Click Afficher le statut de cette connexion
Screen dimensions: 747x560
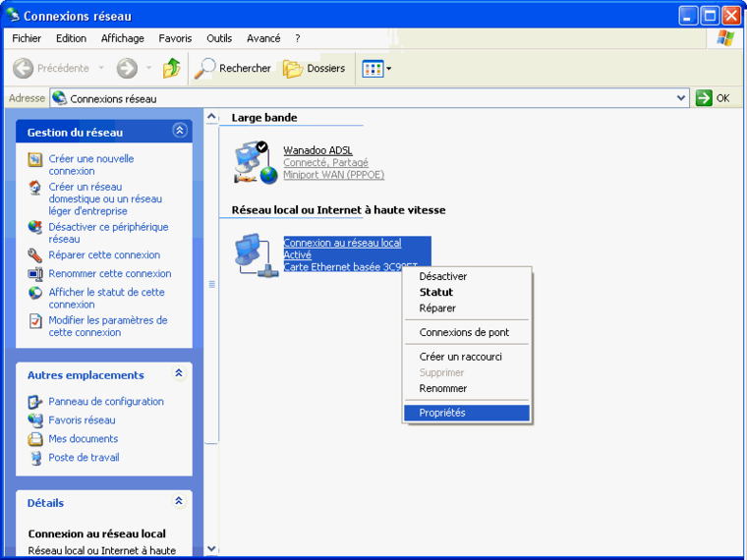pyautogui.click(x=107, y=298)
